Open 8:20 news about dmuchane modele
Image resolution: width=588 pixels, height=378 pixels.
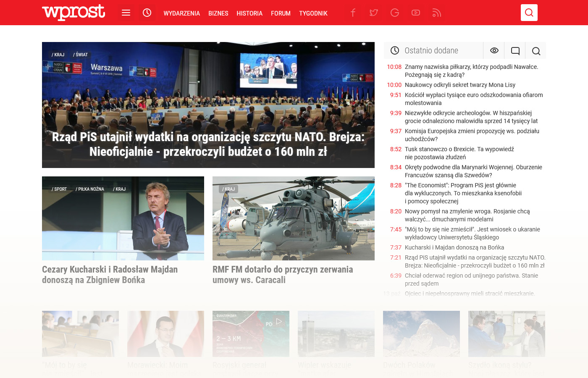(467, 215)
